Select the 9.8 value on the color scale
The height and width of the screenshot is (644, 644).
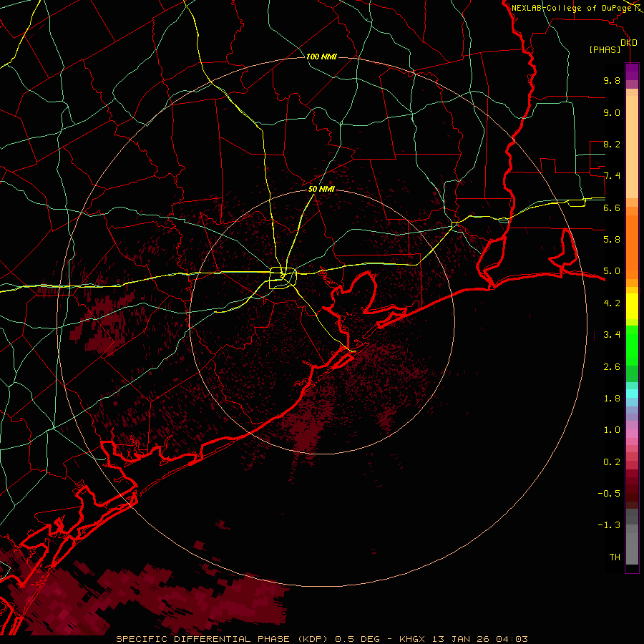(612, 80)
